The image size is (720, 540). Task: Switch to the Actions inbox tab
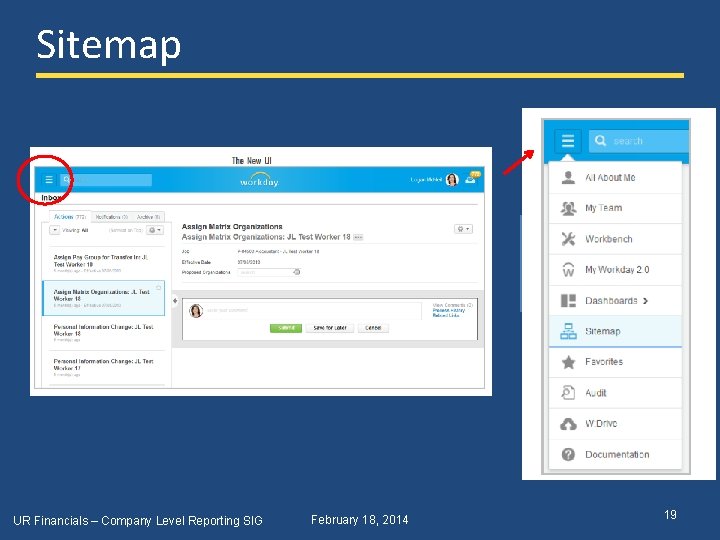[x=70, y=217]
